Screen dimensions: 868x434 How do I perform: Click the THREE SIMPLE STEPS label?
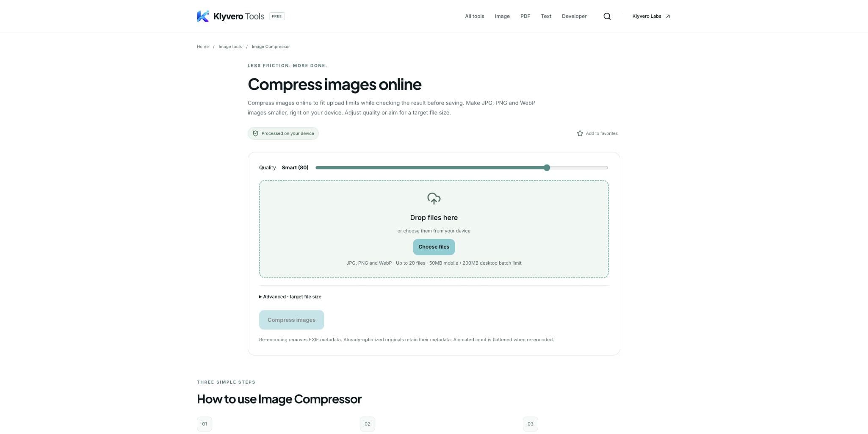[226, 382]
